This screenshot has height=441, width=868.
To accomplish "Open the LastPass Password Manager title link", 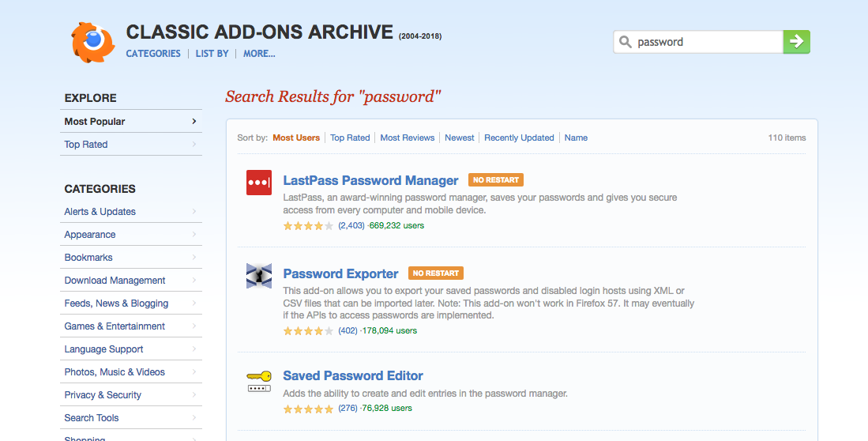I will coord(370,181).
